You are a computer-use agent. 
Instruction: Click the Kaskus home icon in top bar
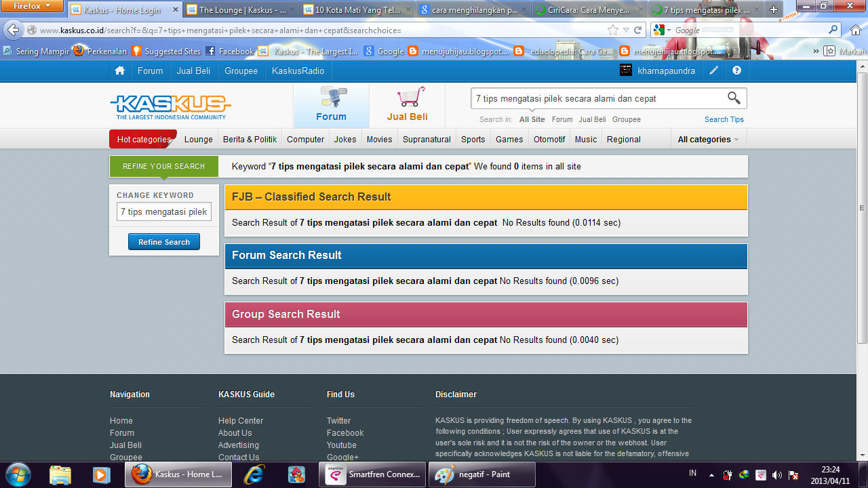[120, 70]
